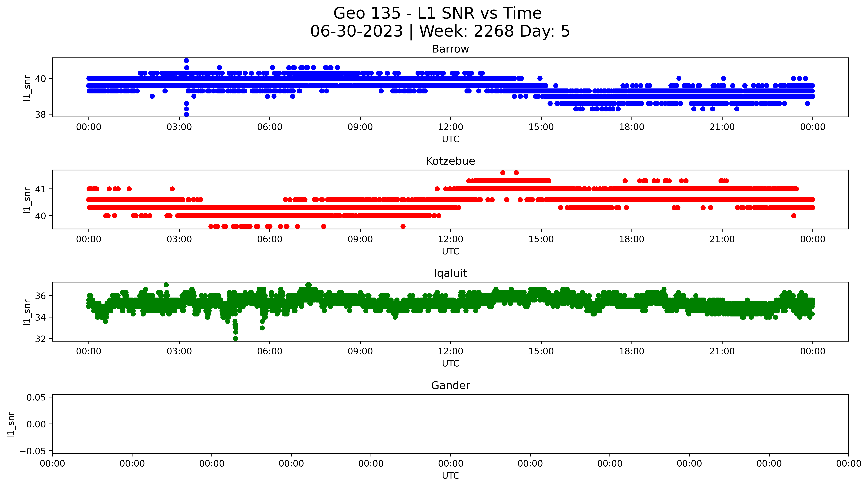The image size is (868, 487).
Task: Click the '38' y-tick label on the Barrow plot
Action: tap(41, 115)
